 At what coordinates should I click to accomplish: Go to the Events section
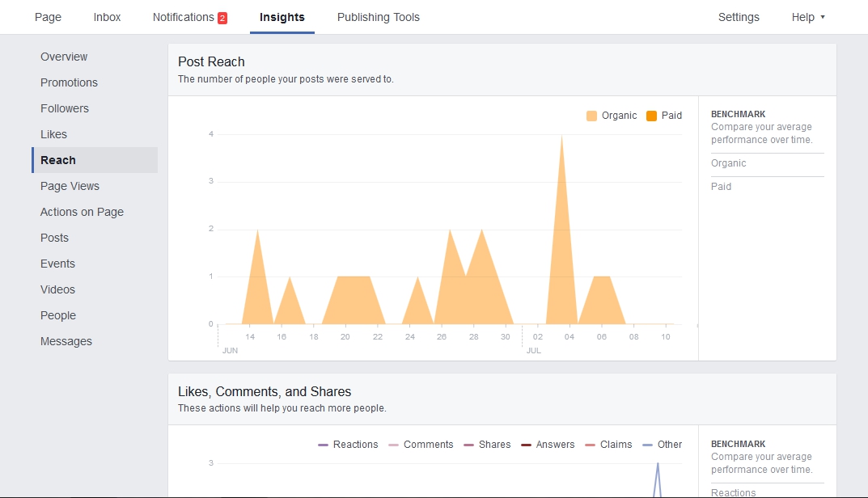click(57, 264)
